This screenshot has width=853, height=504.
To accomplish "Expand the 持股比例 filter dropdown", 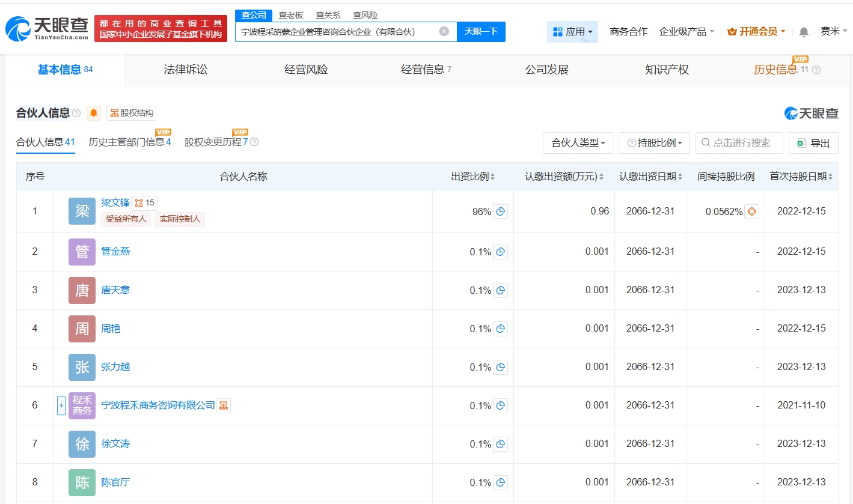I will [x=654, y=143].
